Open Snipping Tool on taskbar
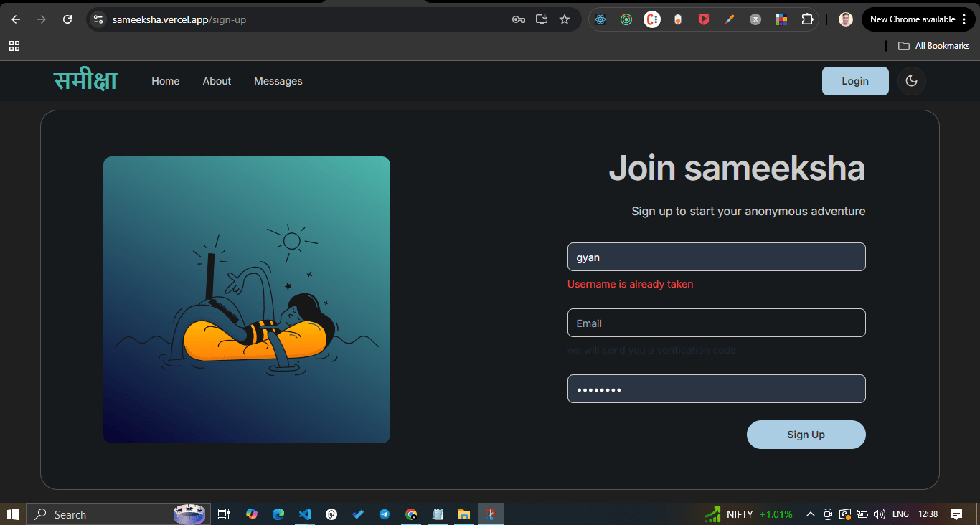This screenshot has height=525, width=980. coord(491,514)
